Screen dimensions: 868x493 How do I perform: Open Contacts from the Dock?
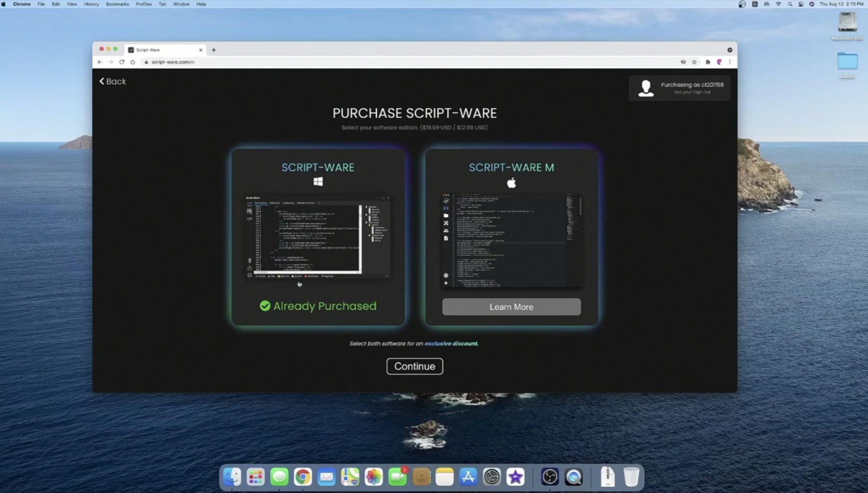pyautogui.click(x=421, y=477)
